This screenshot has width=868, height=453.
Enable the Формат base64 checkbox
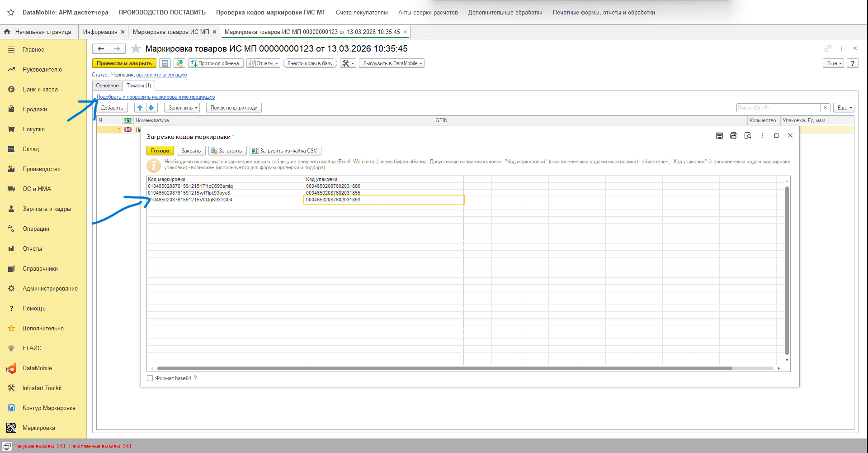pos(150,378)
